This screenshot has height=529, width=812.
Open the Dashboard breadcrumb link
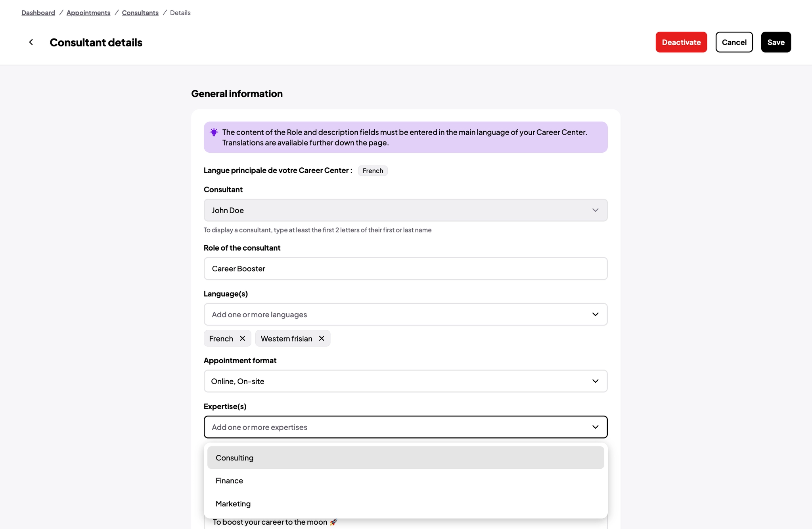click(x=38, y=13)
